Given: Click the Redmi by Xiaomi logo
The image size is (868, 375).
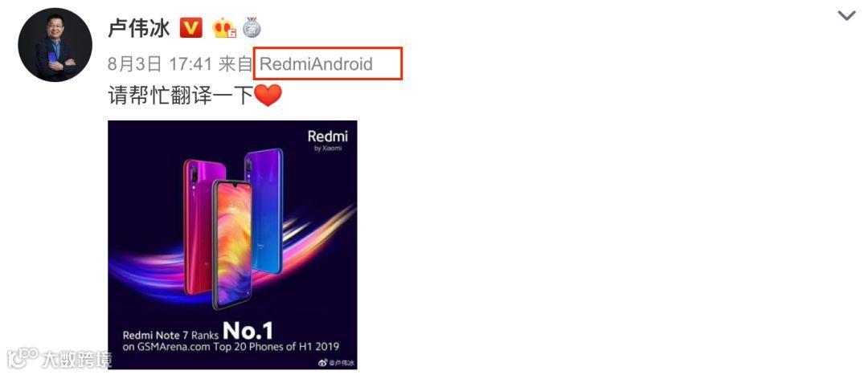Looking at the screenshot, I should pos(328,141).
